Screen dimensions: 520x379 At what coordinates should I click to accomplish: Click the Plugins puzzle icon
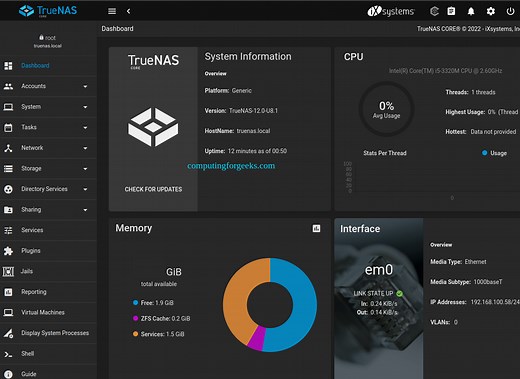[x=8, y=251]
